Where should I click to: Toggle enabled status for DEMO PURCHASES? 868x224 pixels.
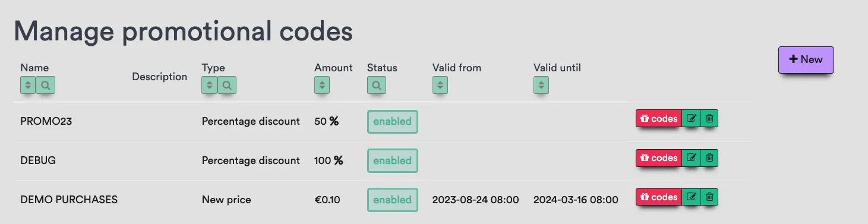click(392, 200)
